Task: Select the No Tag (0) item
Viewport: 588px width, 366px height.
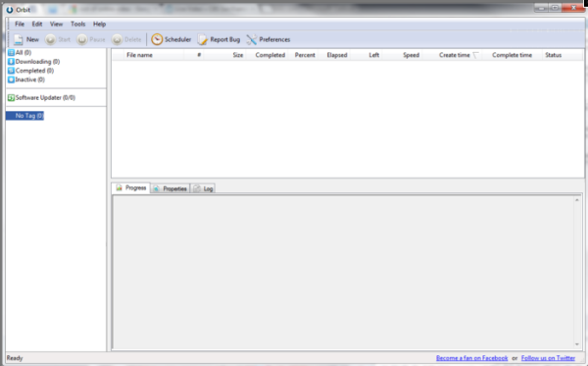Action: pos(25,116)
